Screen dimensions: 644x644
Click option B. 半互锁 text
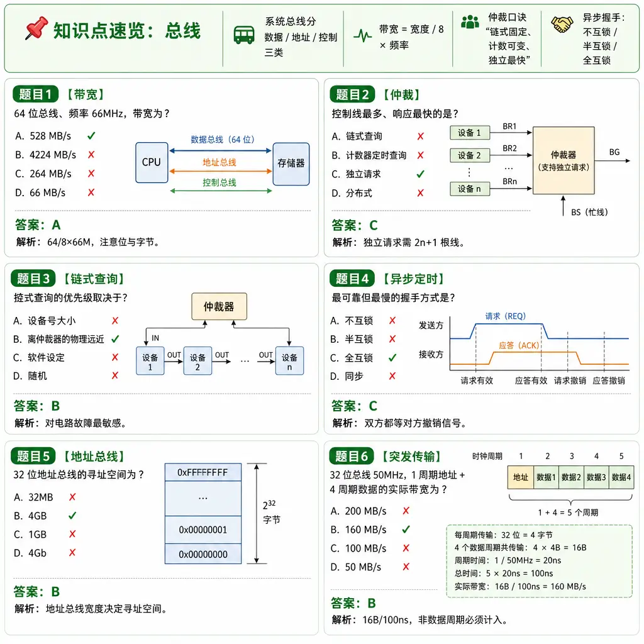(x=352, y=339)
